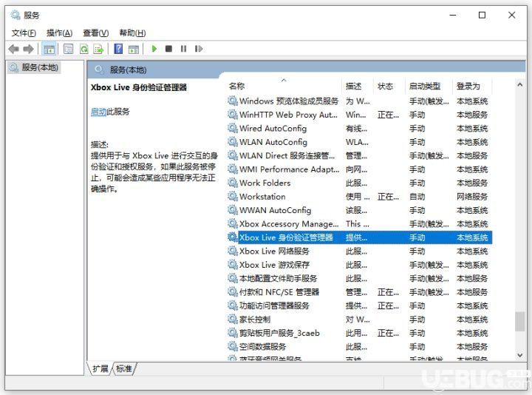Viewport: 532px width, 395px height.
Task: Close the 服务 window
Action: pyautogui.click(x=511, y=15)
